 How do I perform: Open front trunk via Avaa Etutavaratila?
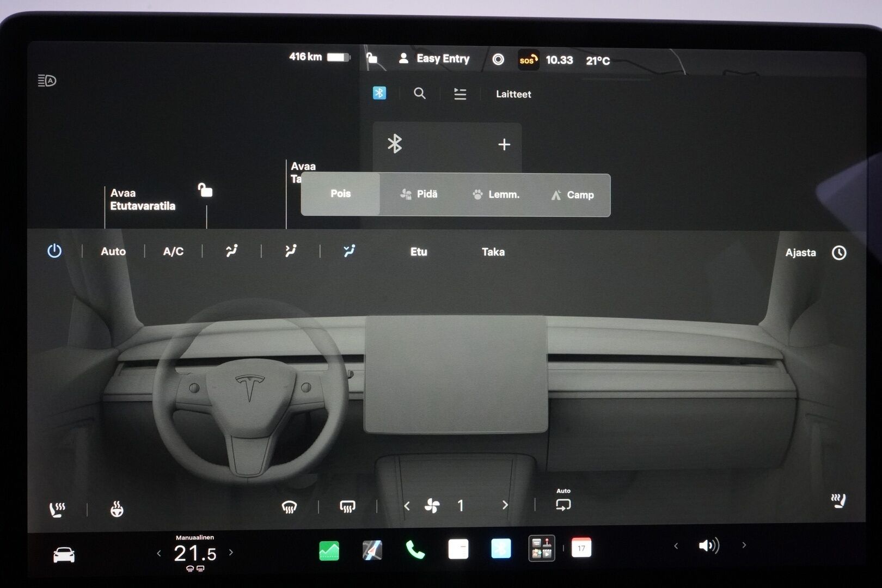tap(143, 200)
